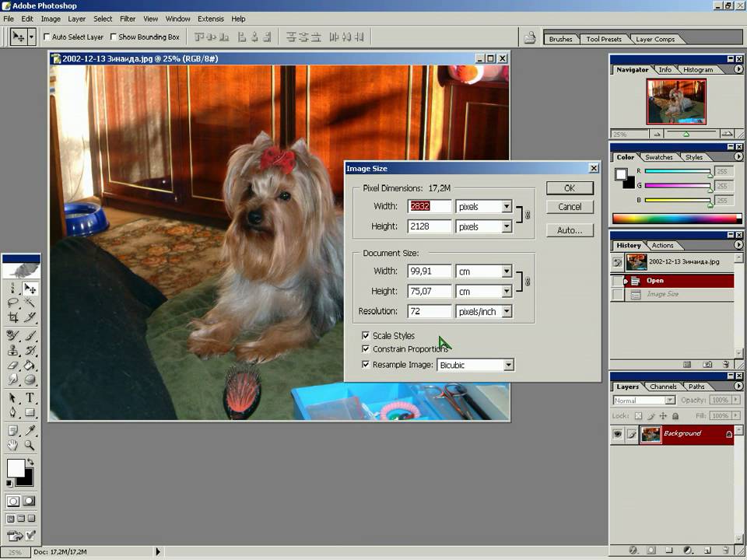Screen dimensions: 747x560
Task: Open the Filter menu
Action: [x=127, y=19]
